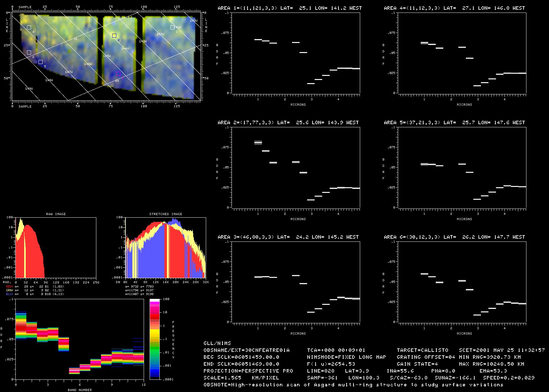Click the TARGET=CALLISTO field
The image size is (549, 392).
tap(423, 350)
